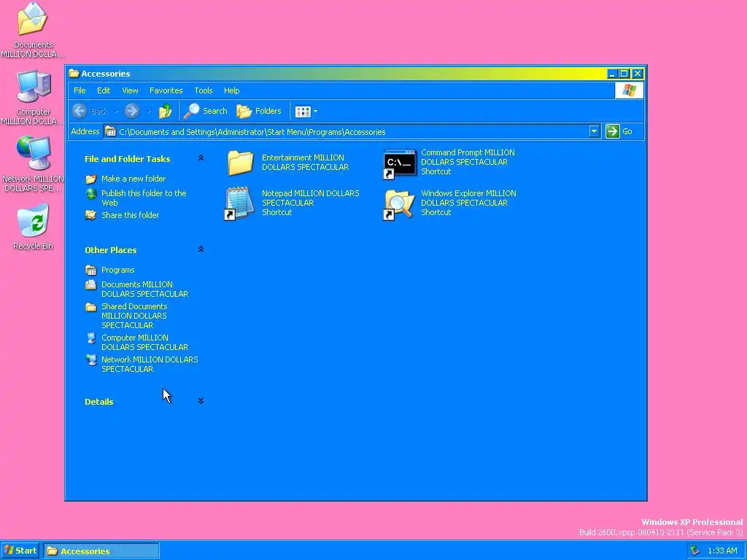This screenshot has height=560, width=747.
Task: Click the Programs folder icon in sidebar
Action: [90, 270]
